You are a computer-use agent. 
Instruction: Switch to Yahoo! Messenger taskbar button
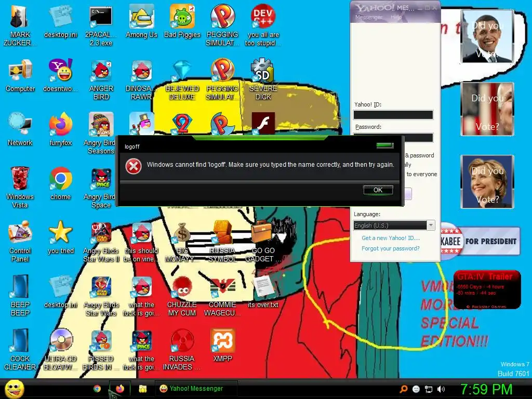pyautogui.click(x=196, y=389)
